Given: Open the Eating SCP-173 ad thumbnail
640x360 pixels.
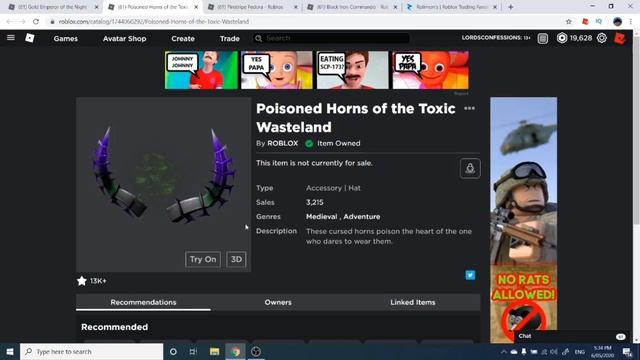Looking at the screenshot, I should pos(353,70).
